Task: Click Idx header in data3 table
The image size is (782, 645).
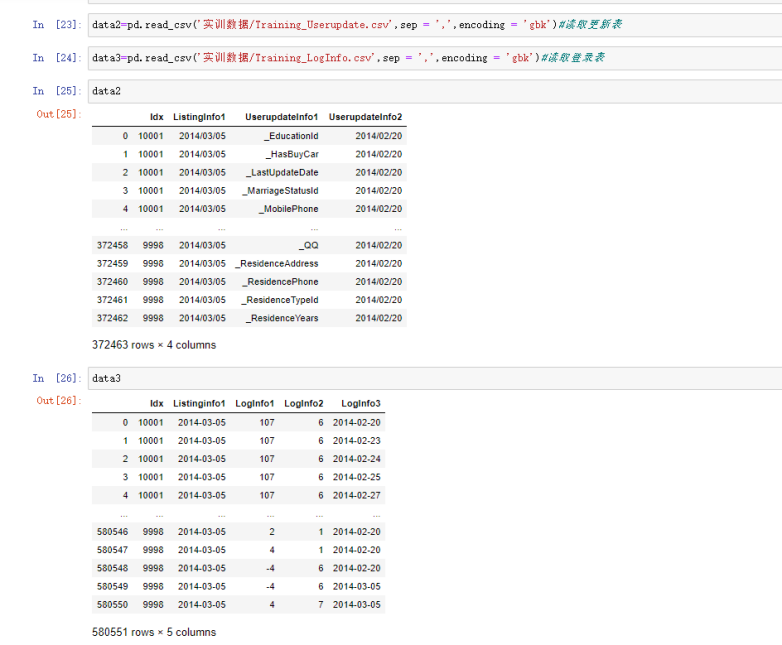Action: (157, 404)
